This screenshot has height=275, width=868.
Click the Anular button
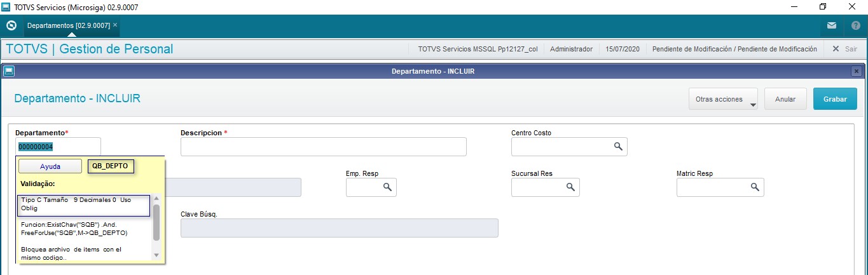[x=785, y=99]
